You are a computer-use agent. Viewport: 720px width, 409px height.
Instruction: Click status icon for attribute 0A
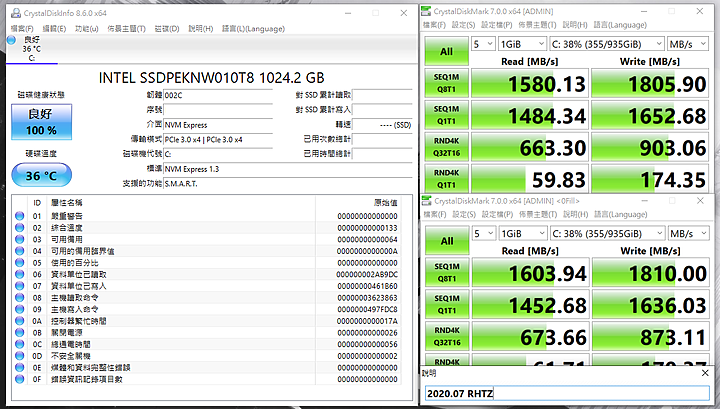(19, 321)
